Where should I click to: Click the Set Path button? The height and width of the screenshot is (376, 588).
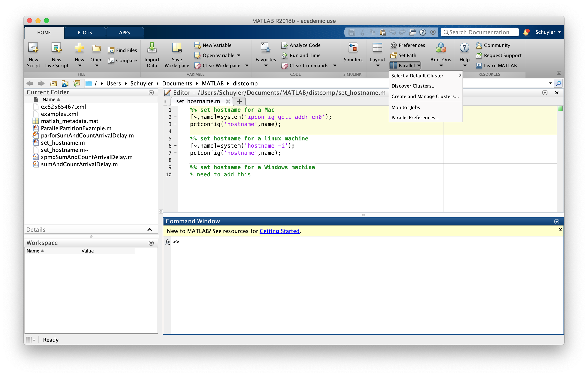point(403,55)
